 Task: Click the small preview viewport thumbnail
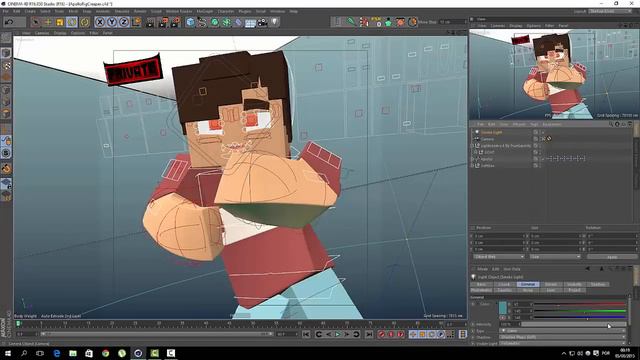pyautogui.click(x=554, y=74)
